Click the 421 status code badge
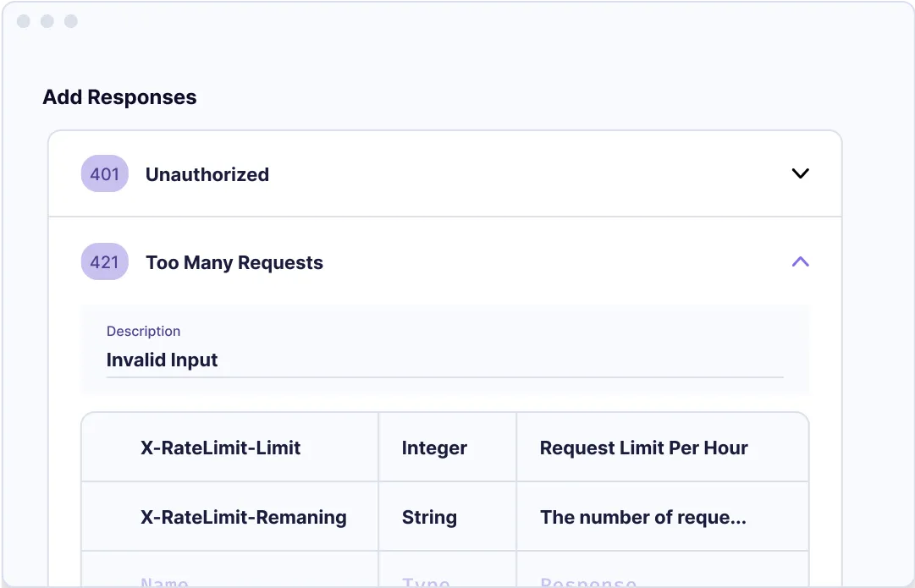915x588 pixels. click(x=105, y=262)
